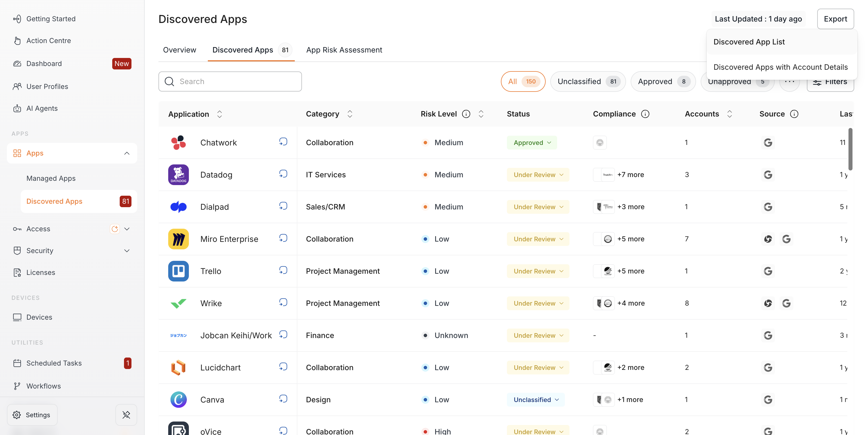Open Datadog Under Review status dropdown
The width and height of the screenshot is (868, 435).
(538, 174)
